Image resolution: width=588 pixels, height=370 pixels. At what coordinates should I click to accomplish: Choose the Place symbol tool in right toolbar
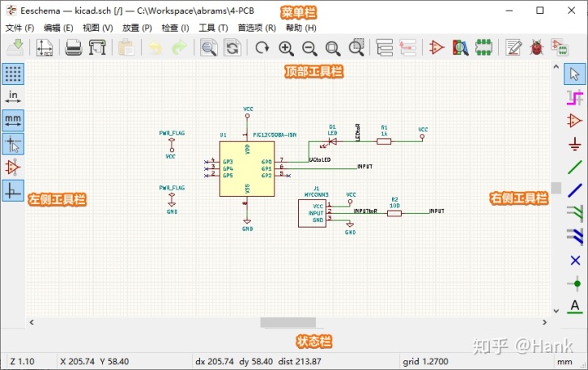point(574,120)
